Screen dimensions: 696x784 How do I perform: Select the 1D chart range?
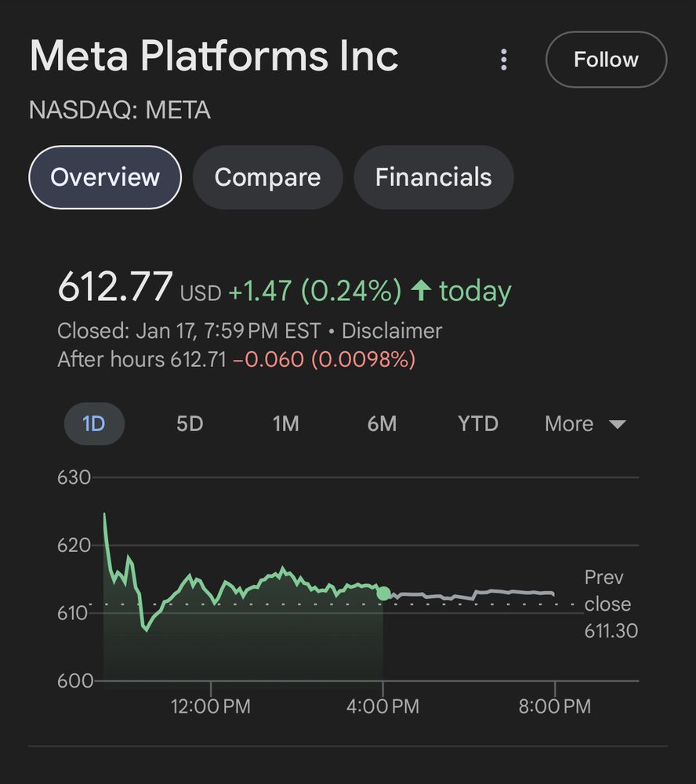click(93, 424)
